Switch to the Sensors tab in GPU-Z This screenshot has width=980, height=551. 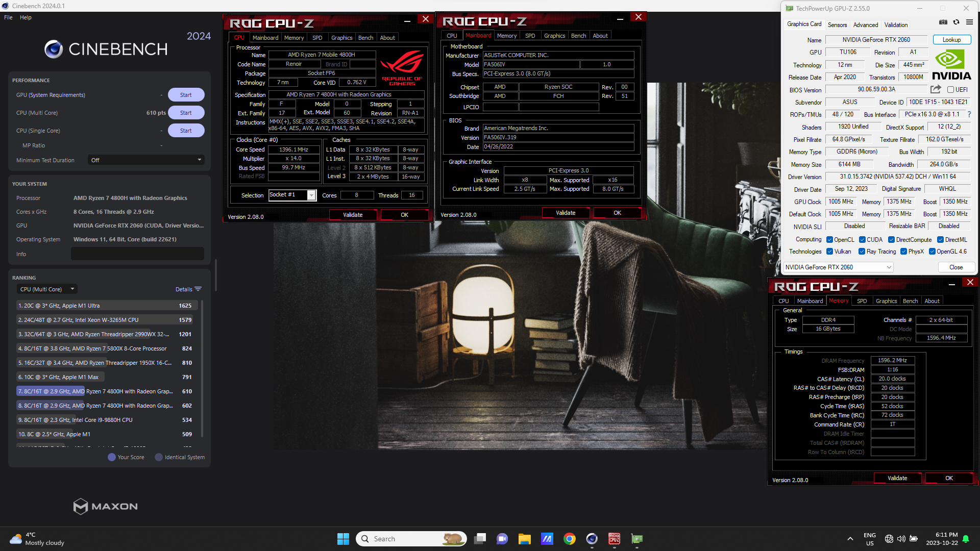(x=837, y=25)
